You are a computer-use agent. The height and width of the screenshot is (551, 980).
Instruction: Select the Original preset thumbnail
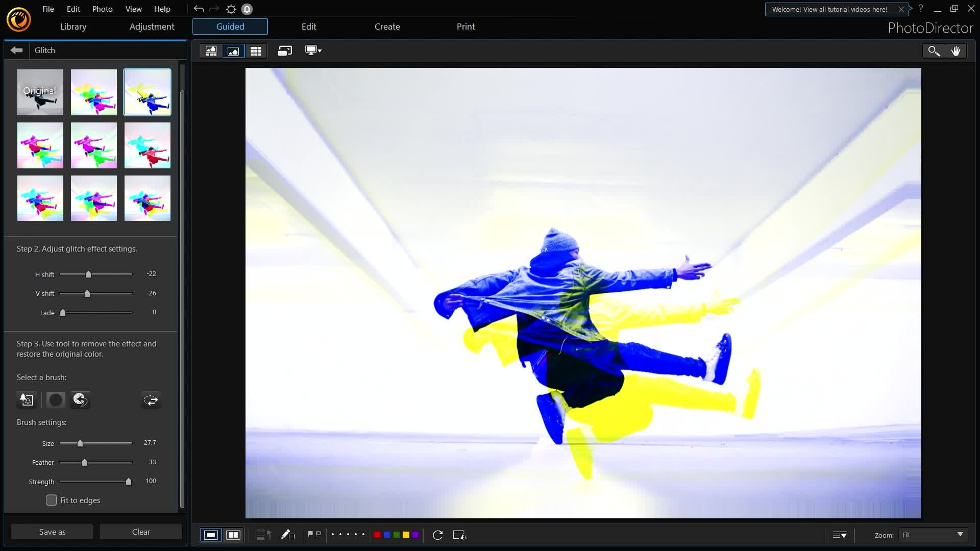point(40,92)
